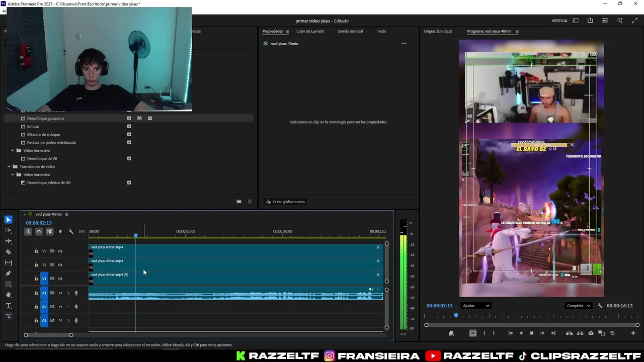Click the new bin folder icon
Screen dimensions: 644x362
(239, 202)
